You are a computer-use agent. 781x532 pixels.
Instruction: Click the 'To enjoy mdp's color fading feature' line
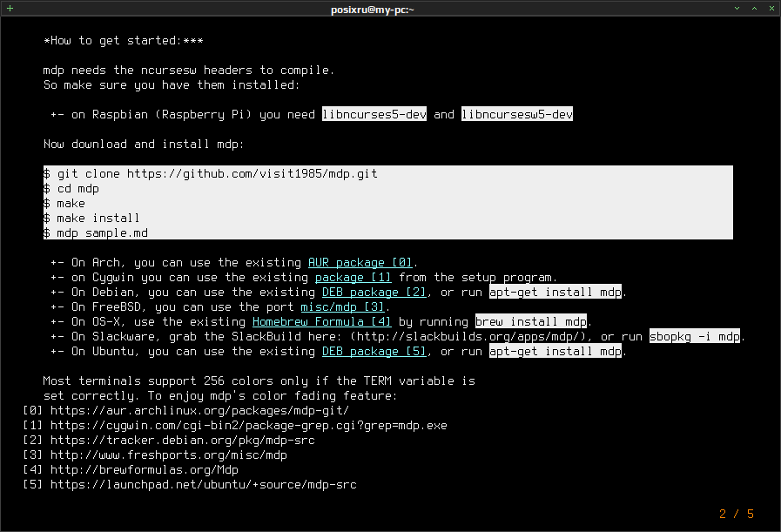pos(273,396)
